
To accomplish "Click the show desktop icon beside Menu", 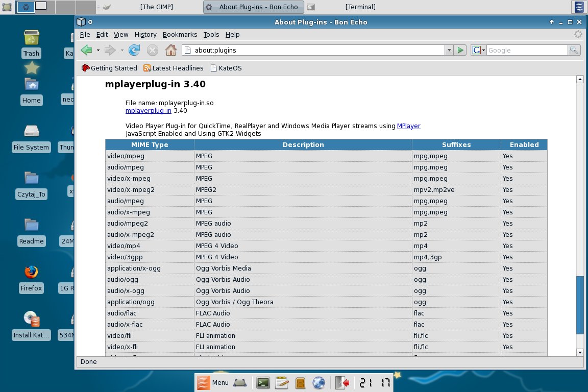I will coord(240,383).
